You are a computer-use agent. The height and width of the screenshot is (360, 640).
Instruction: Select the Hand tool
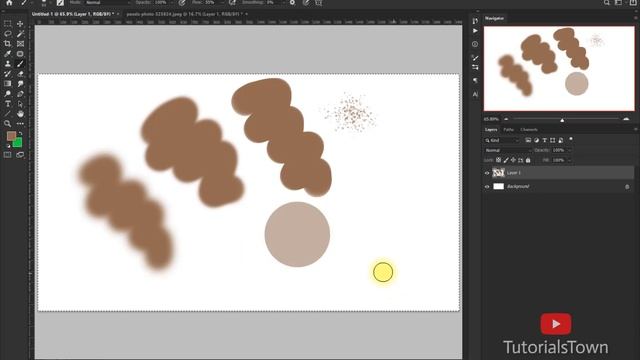point(20,113)
